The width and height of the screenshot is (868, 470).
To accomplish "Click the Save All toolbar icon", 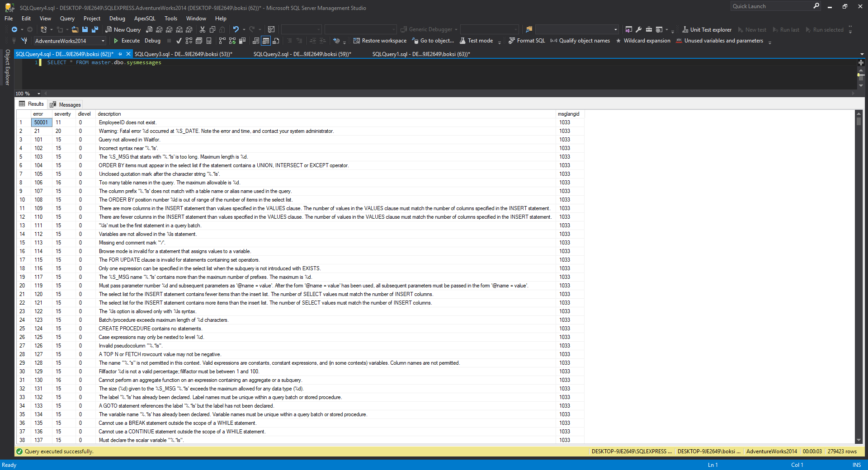I will pyautogui.click(x=95, y=29).
